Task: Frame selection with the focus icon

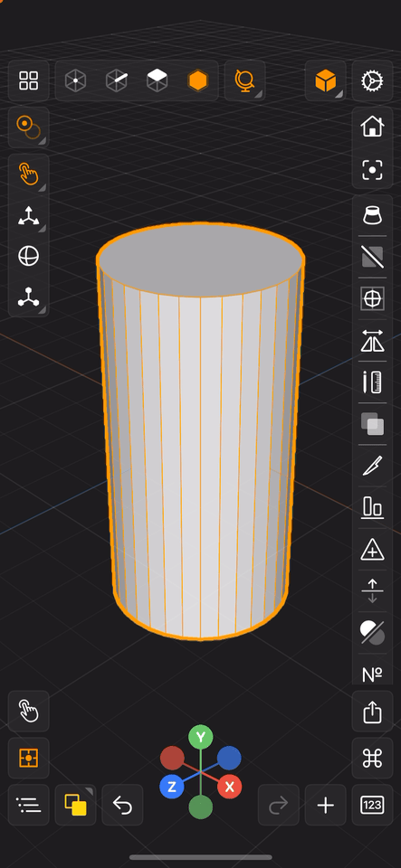Action: click(372, 169)
